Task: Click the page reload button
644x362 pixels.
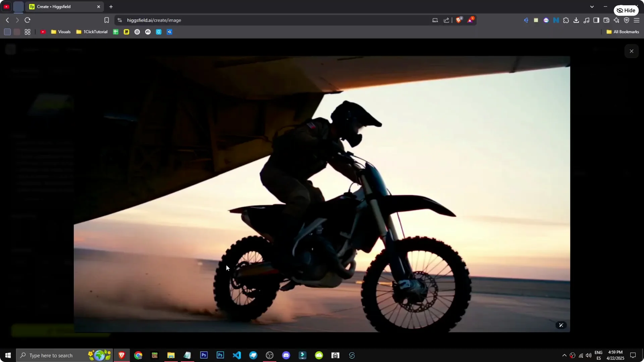Action: 28,20
